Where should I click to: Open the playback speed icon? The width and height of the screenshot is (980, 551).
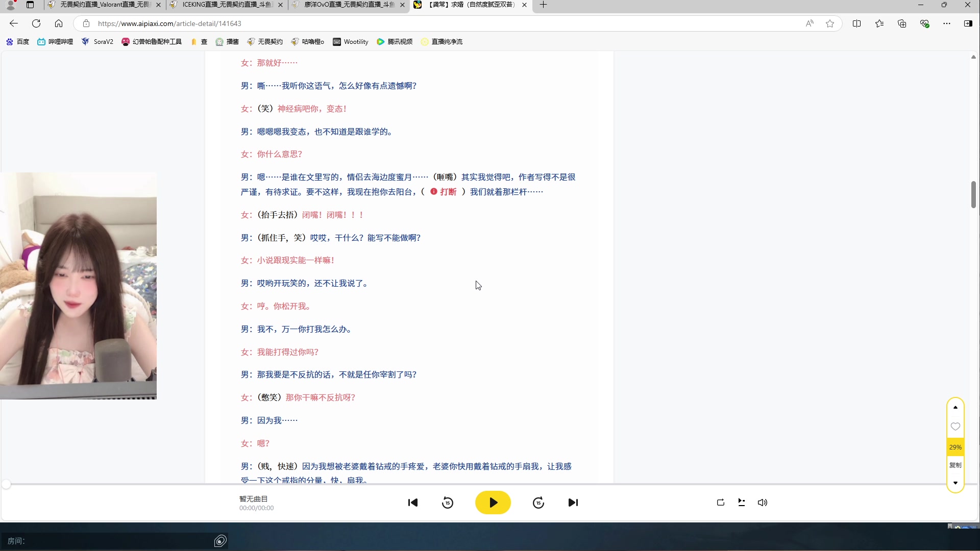pos(741,503)
